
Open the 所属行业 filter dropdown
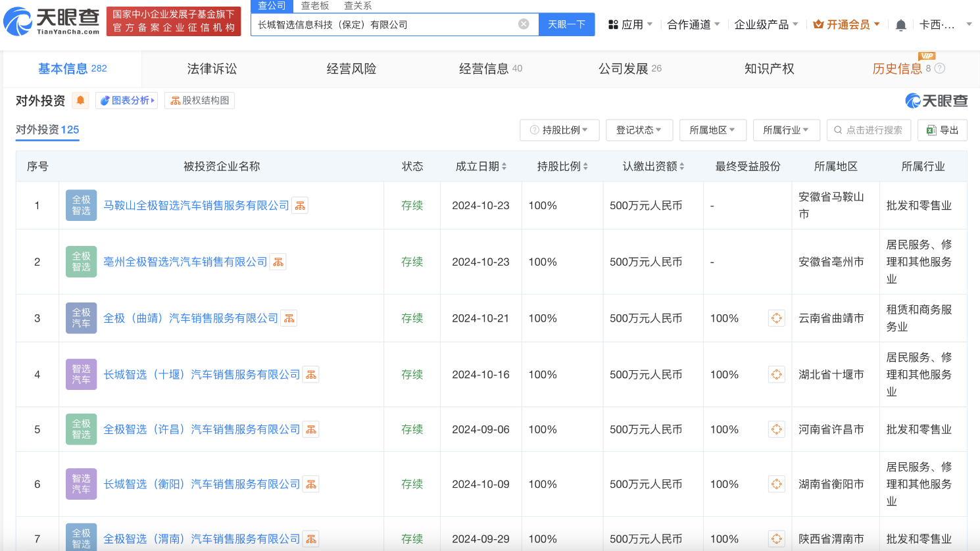coord(786,130)
